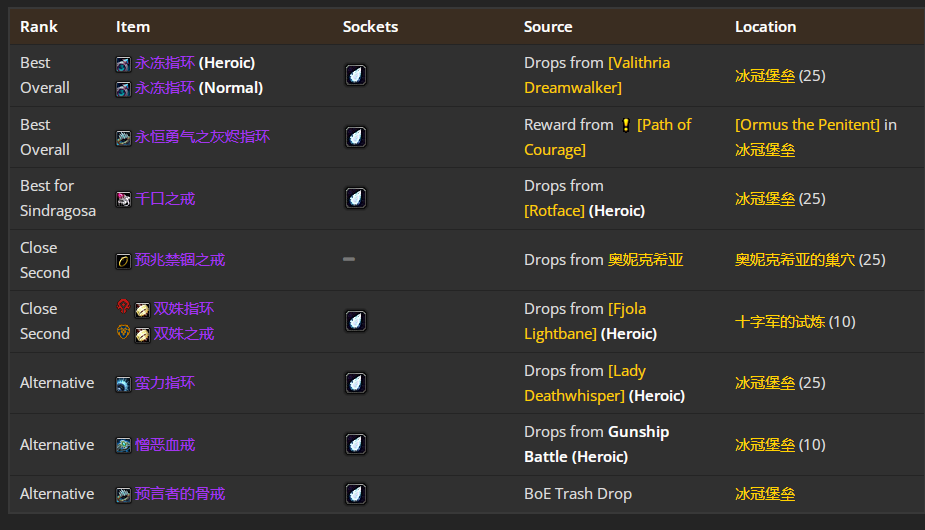The width and height of the screenshot is (925, 530).
Task: Click the quest exclamation mark icon
Action: tap(626, 125)
